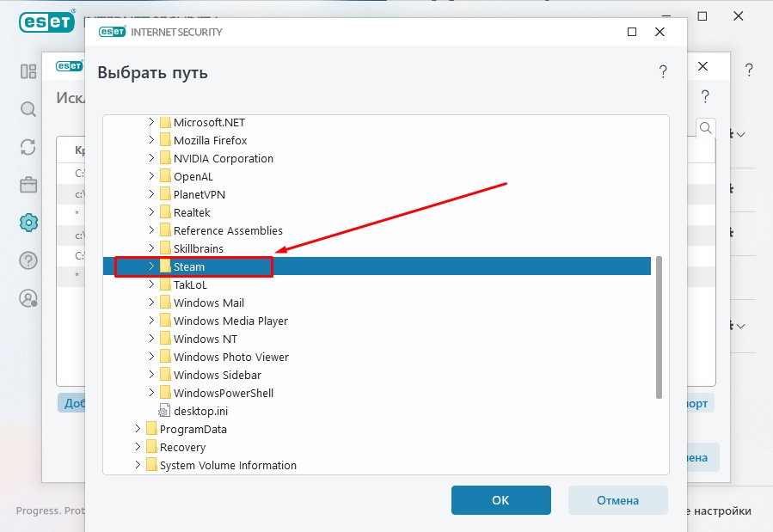
Task: Select the desktop.ini file icon
Action: click(x=165, y=411)
